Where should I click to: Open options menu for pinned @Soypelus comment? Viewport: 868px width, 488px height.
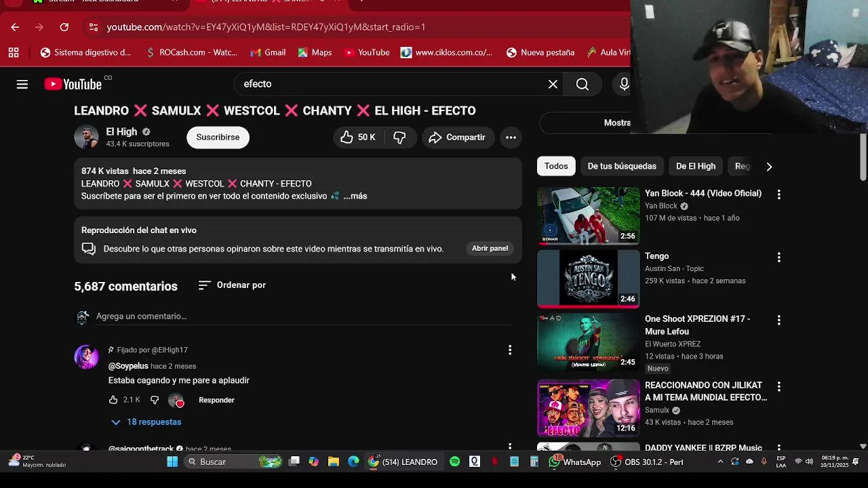tap(510, 350)
